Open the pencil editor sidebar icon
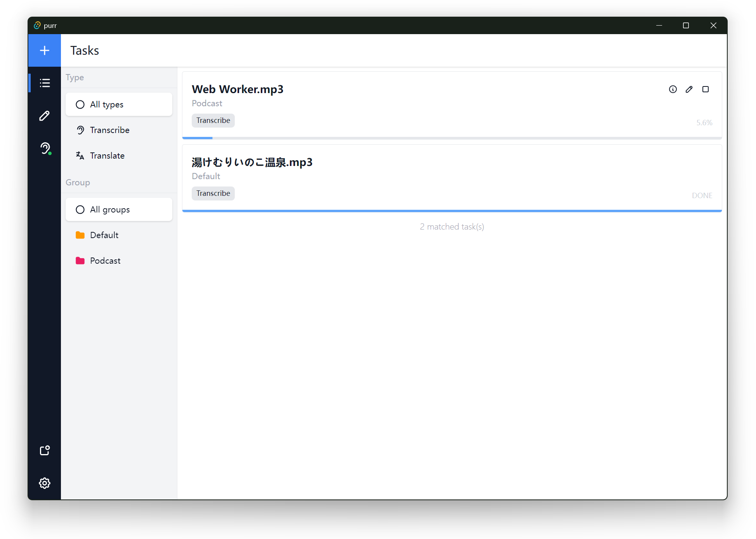This screenshot has height=539, width=756. coord(45,116)
